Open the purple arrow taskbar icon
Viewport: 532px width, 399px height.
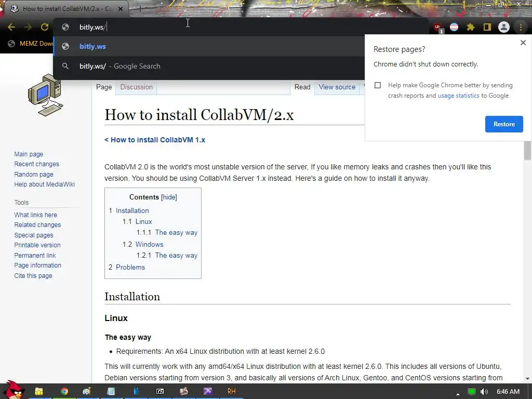point(208,392)
